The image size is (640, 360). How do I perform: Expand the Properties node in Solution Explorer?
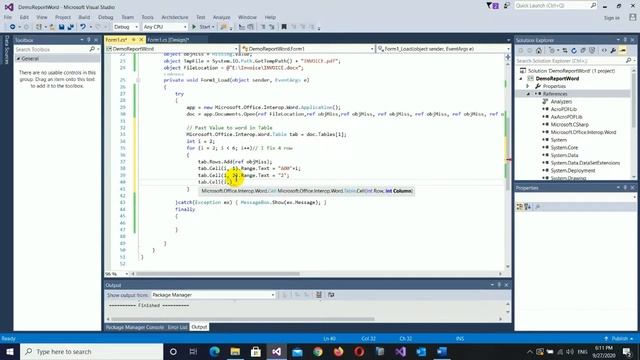coord(528,86)
